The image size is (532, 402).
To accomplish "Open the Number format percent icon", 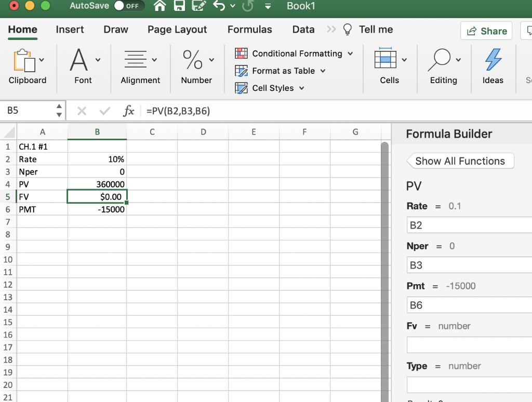I will pos(192,60).
